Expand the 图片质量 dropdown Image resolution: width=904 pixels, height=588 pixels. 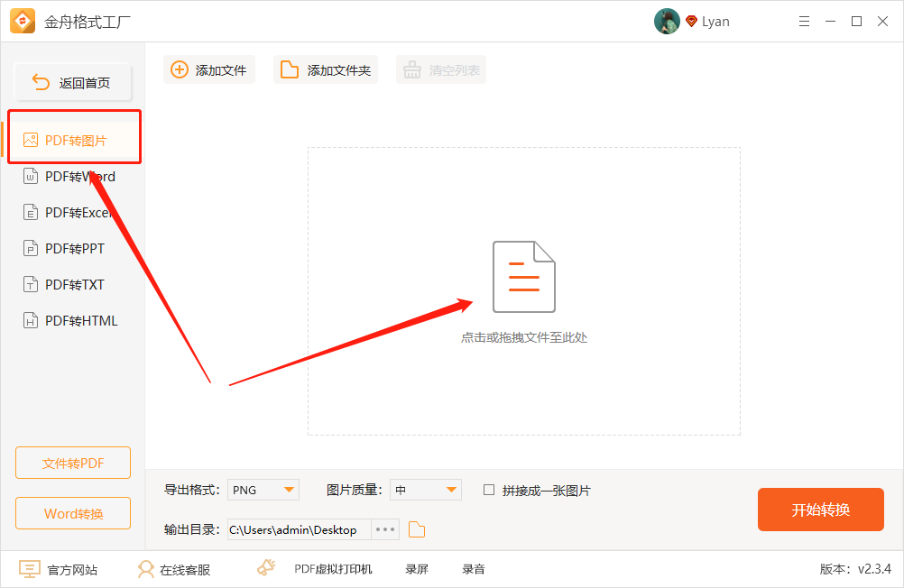pos(452,490)
